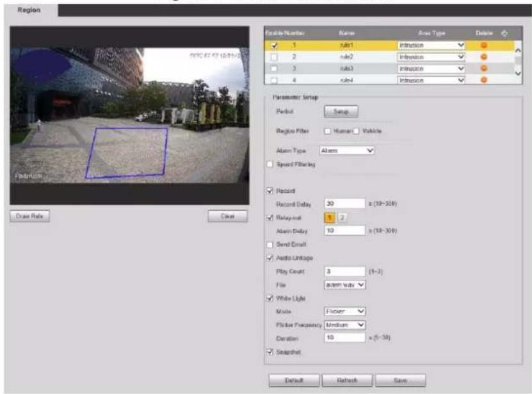
Task: Uncheck the White Light option
Action: coord(270,298)
